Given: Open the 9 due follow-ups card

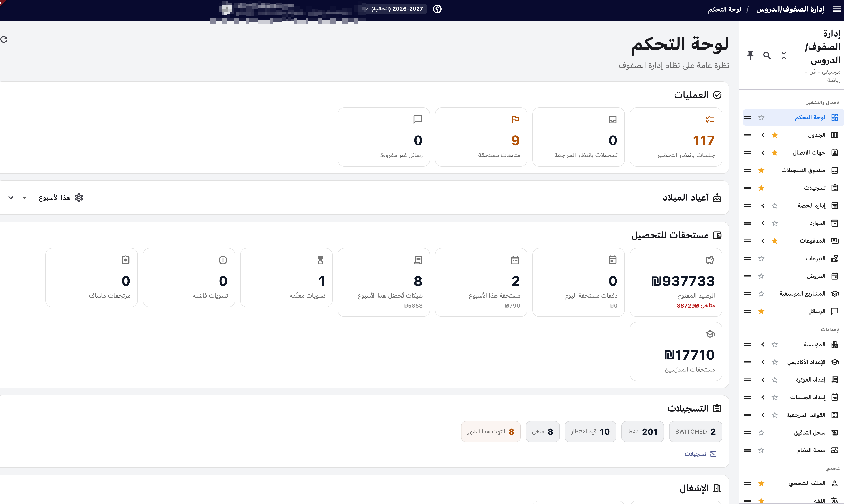Looking at the screenshot, I should [481, 137].
